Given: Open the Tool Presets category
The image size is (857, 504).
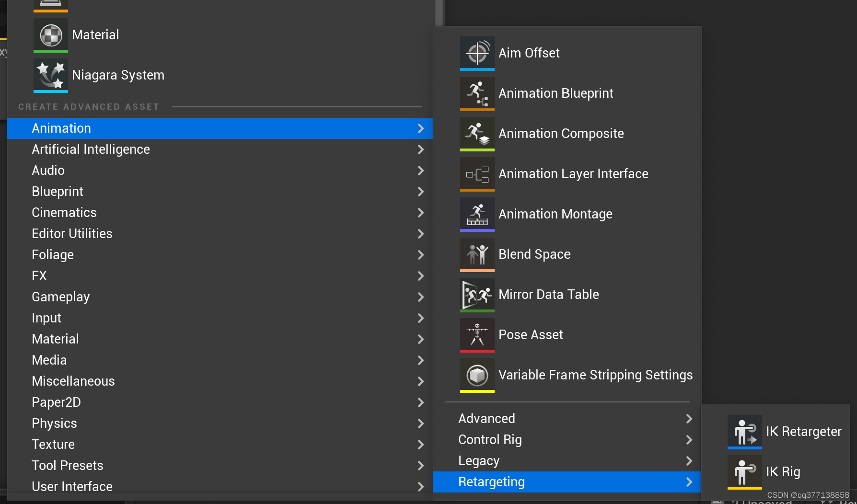Looking at the screenshot, I should click(x=220, y=466).
